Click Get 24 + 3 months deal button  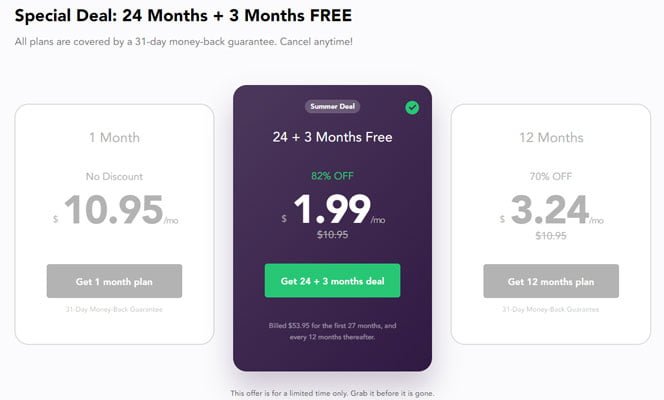tap(332, 281)
